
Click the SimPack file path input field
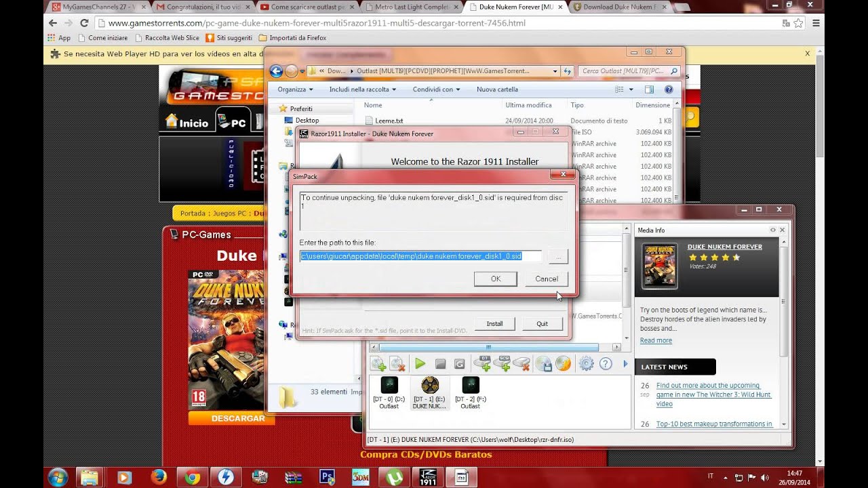point(421,256)
